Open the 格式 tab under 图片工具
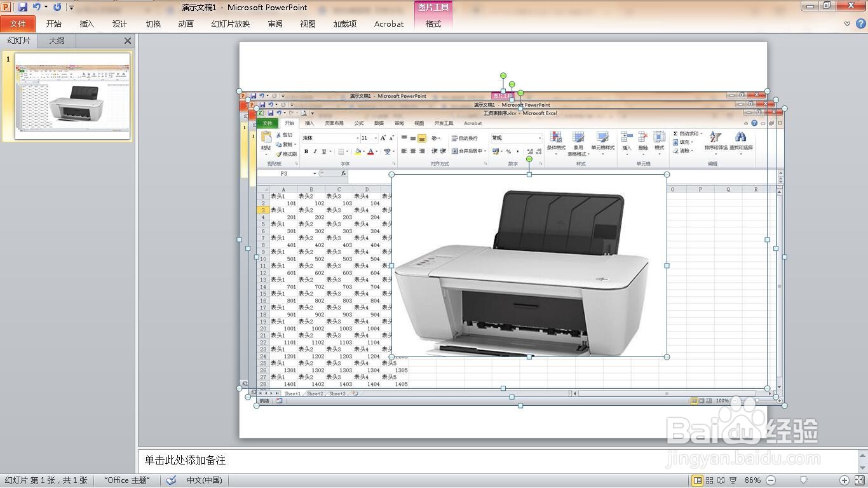 433,24
